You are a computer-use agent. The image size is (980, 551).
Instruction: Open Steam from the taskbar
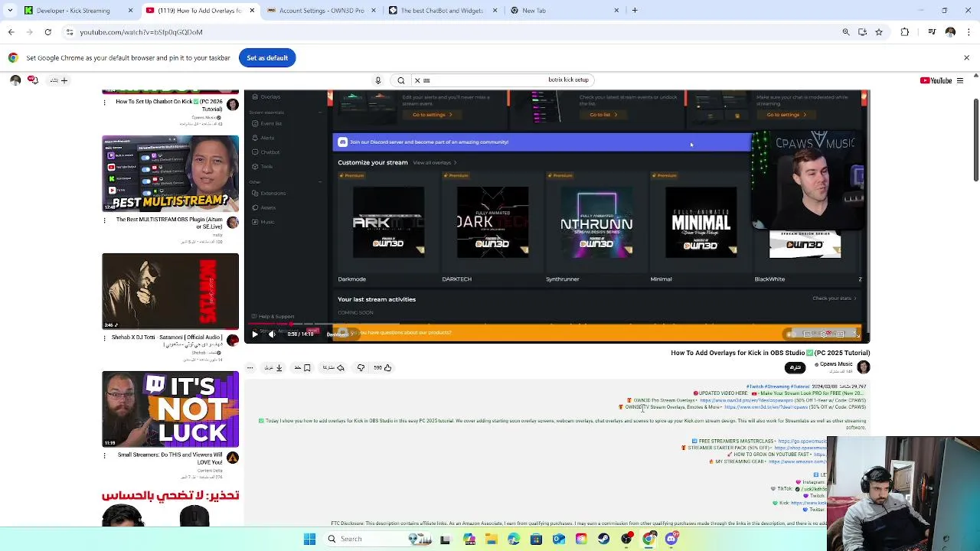pos(603,540)
